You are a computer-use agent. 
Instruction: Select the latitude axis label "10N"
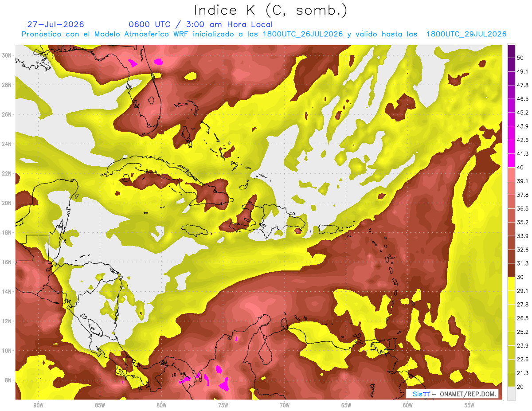7,351
